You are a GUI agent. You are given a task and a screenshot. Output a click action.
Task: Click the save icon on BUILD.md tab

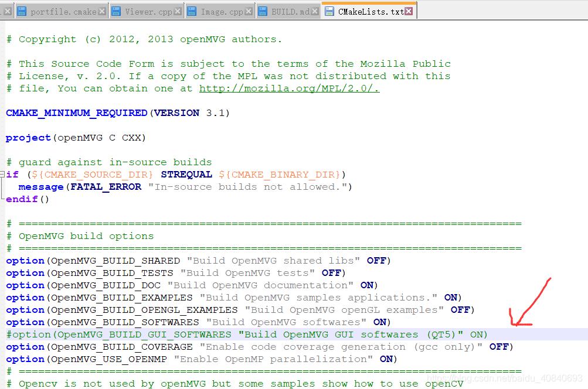(x=263, y=12)
